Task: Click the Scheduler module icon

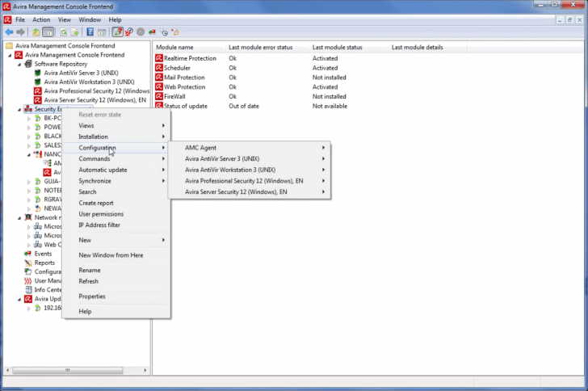Action: pyautogui.click(x=159, y=68)
